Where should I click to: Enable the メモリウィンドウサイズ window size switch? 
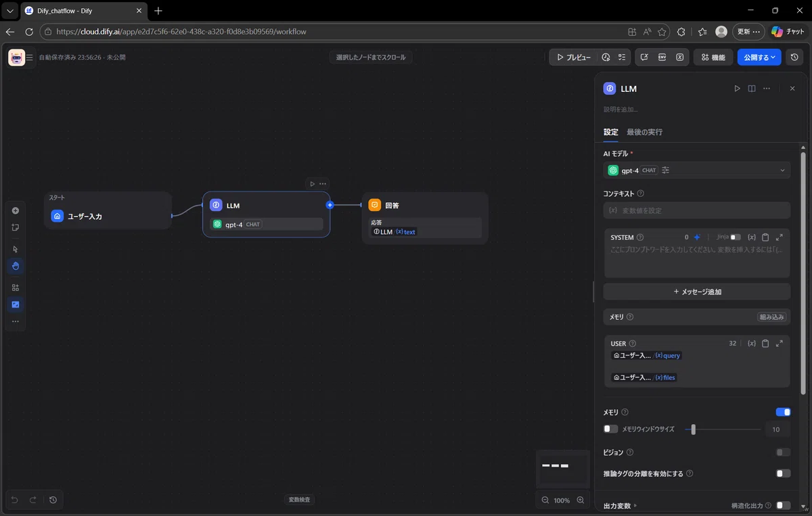610,429
